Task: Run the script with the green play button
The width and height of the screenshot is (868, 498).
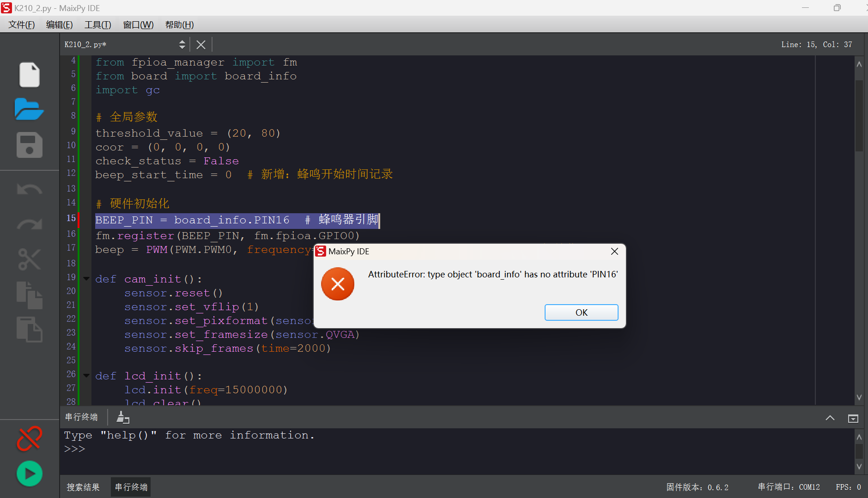Action: click(30, 474)
